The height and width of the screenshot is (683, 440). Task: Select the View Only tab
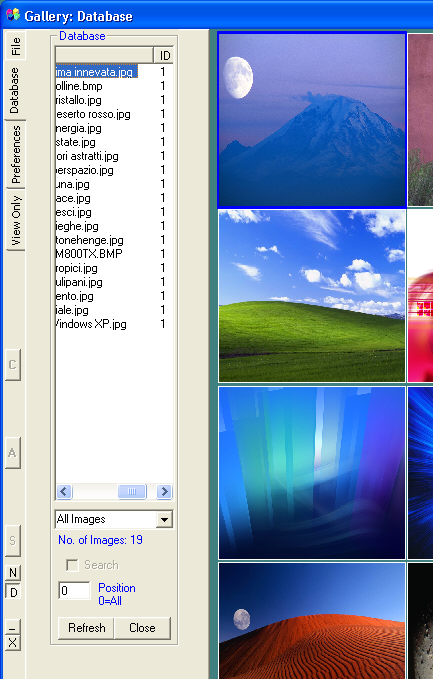click(16, 220)
